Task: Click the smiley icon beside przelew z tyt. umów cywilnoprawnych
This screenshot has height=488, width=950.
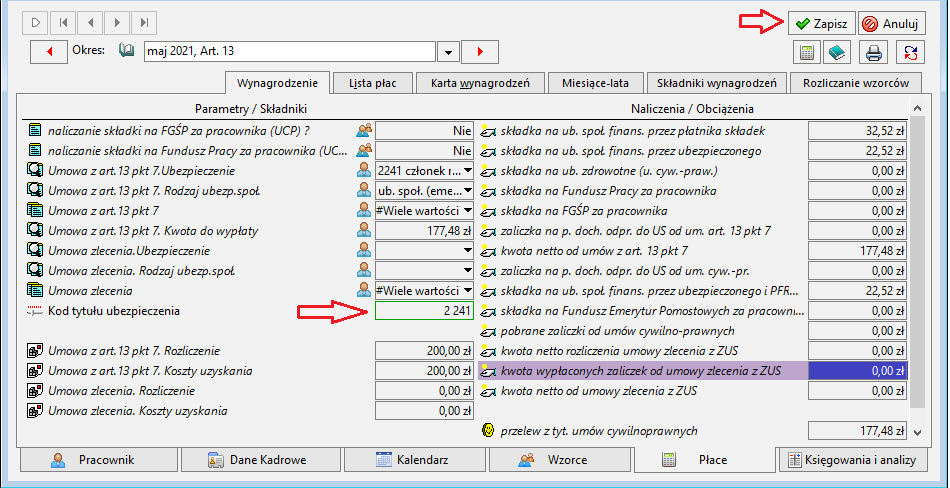Action: coord(488,430)
